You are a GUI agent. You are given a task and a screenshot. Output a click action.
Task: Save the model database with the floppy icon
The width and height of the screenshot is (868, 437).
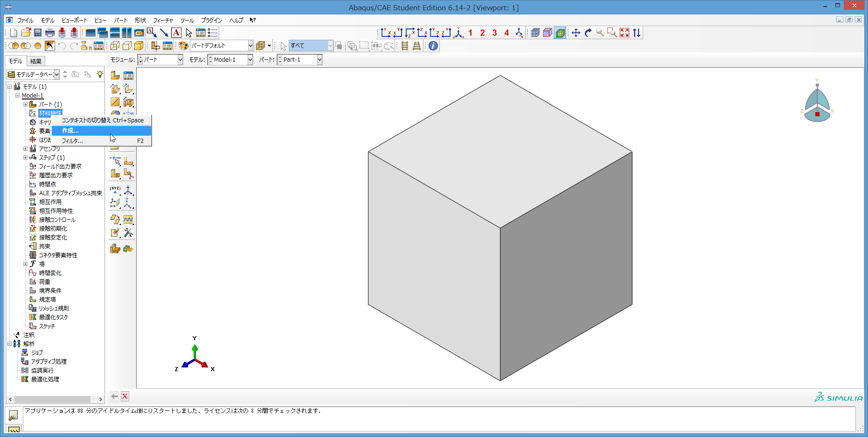pos(38,33)
